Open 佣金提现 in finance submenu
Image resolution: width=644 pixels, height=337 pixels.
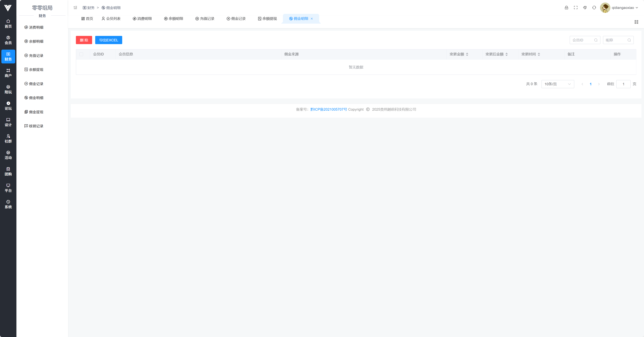(x=36, y=112)
